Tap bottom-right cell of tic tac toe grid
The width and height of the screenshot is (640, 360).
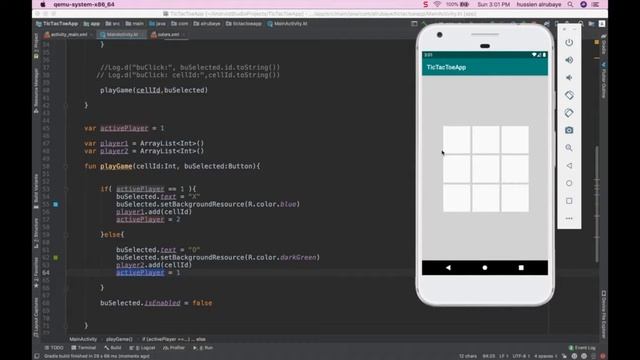coord(515,198)
